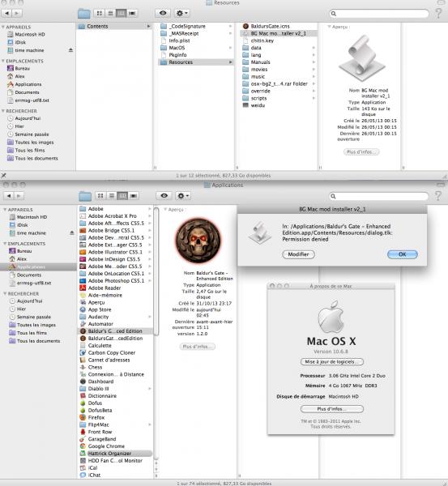Image resolution: width=448 pixels, height=486 pixels.
Task: Click Plus d'infos button in Resources preview
Action: coord(361,152)
